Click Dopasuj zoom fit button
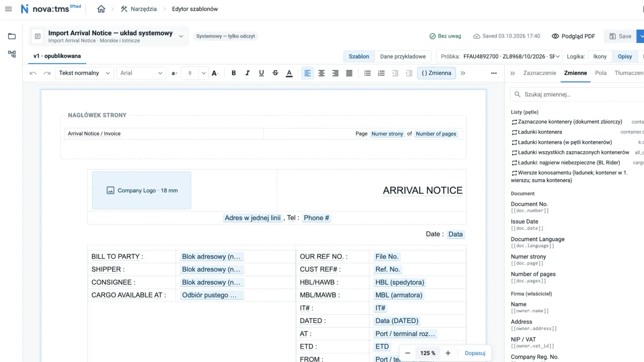The width and height of the screenshot is (644, 362). click(x=475, y=353)
